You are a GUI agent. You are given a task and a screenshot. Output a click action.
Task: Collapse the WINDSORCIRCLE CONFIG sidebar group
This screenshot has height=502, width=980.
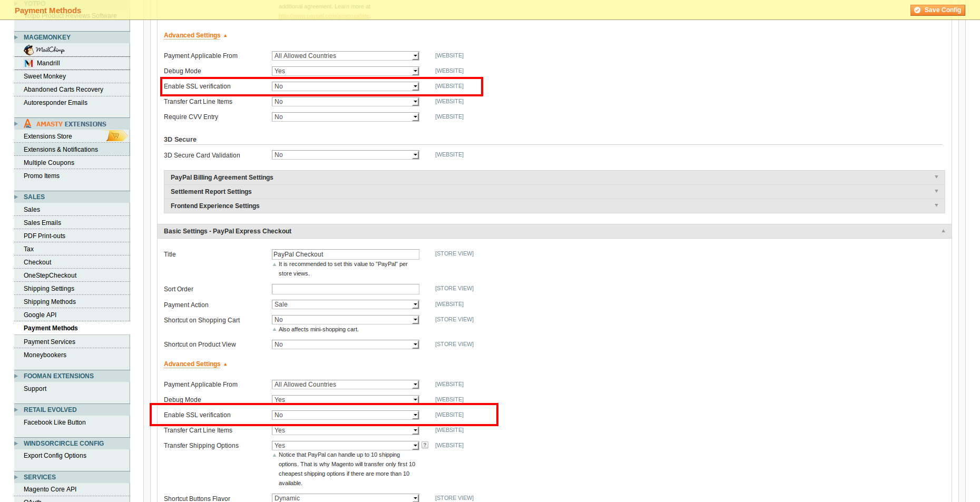(x=72, y=444)
